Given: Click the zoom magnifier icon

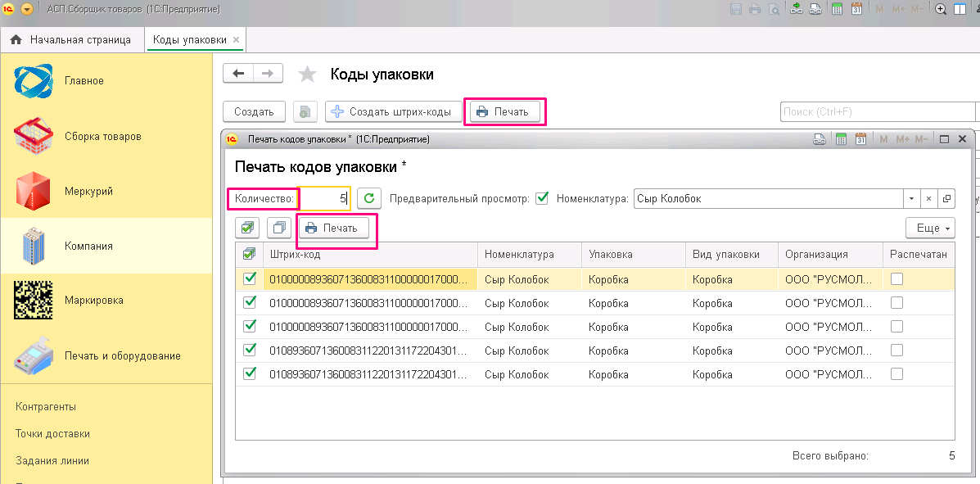Looking at the screenshot, I should pos(941,9).
